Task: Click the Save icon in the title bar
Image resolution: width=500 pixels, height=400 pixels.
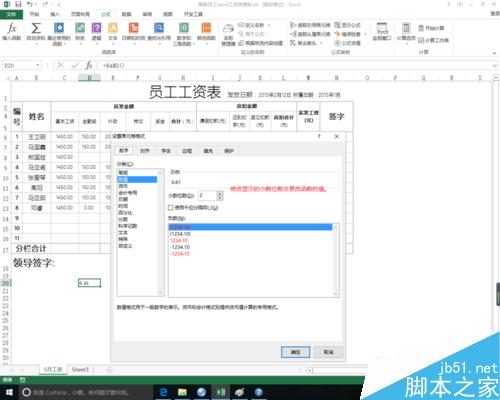Action: (x=18, y=4)
